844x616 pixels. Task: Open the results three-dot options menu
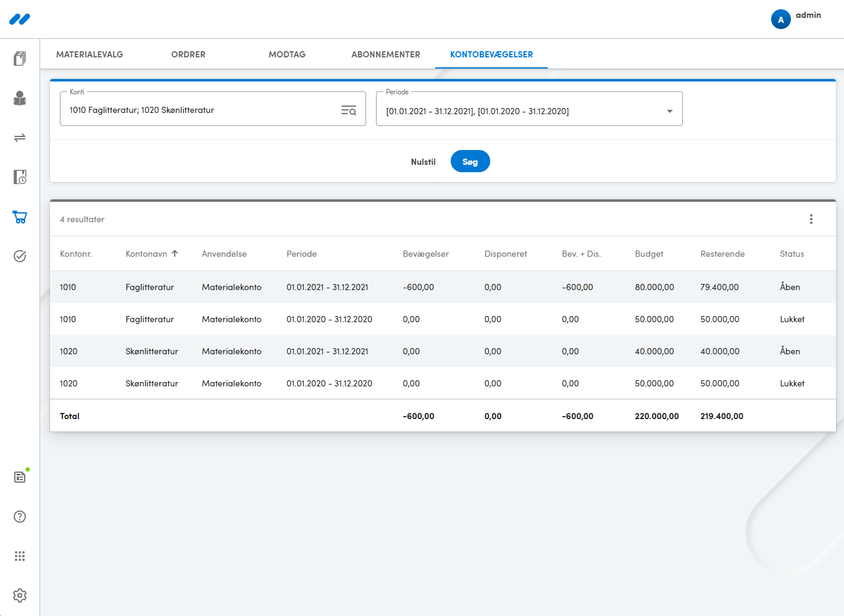tap(811, 219)
